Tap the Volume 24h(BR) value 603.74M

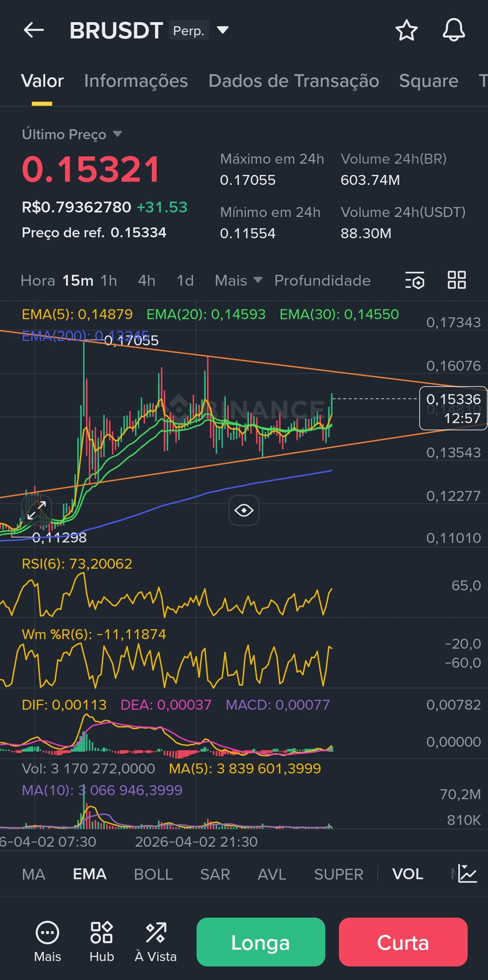click(x=370, y=180)
